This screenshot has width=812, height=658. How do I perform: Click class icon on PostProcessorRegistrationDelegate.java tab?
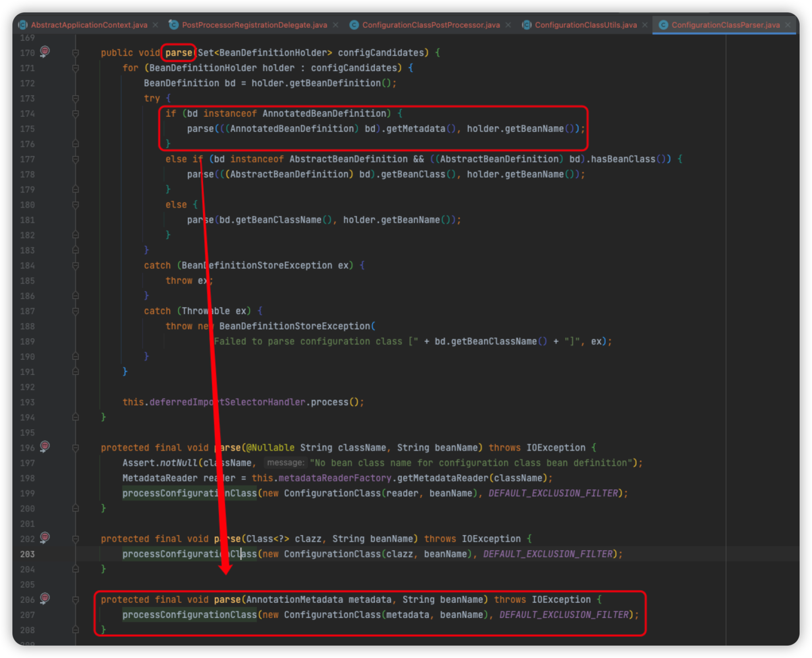pyautogui.click(x=174, y=25)
